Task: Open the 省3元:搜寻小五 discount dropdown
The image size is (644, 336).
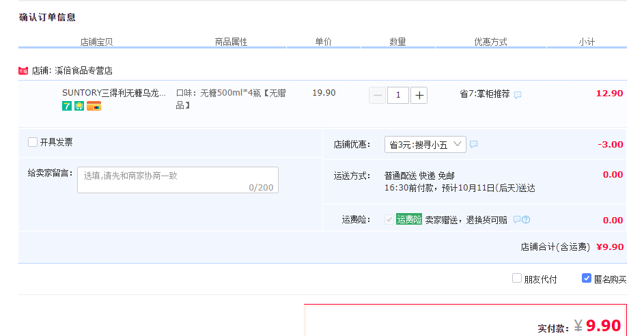Action: 425,144
